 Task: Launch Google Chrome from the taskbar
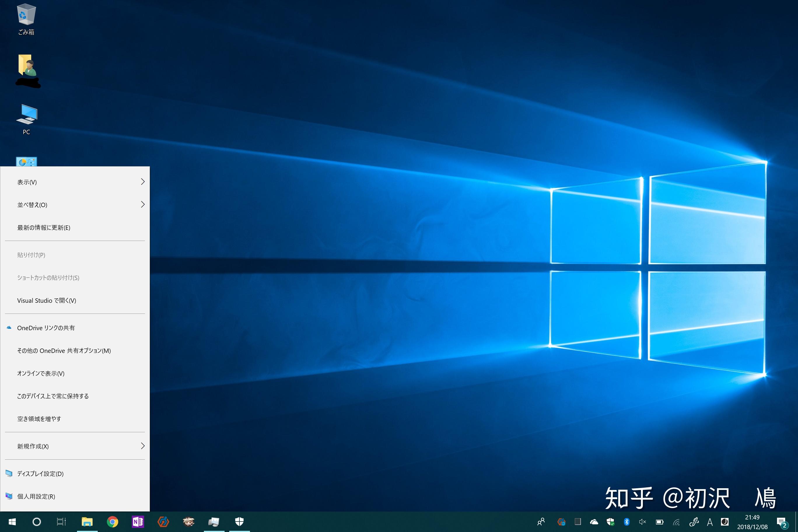pos(113,522)
